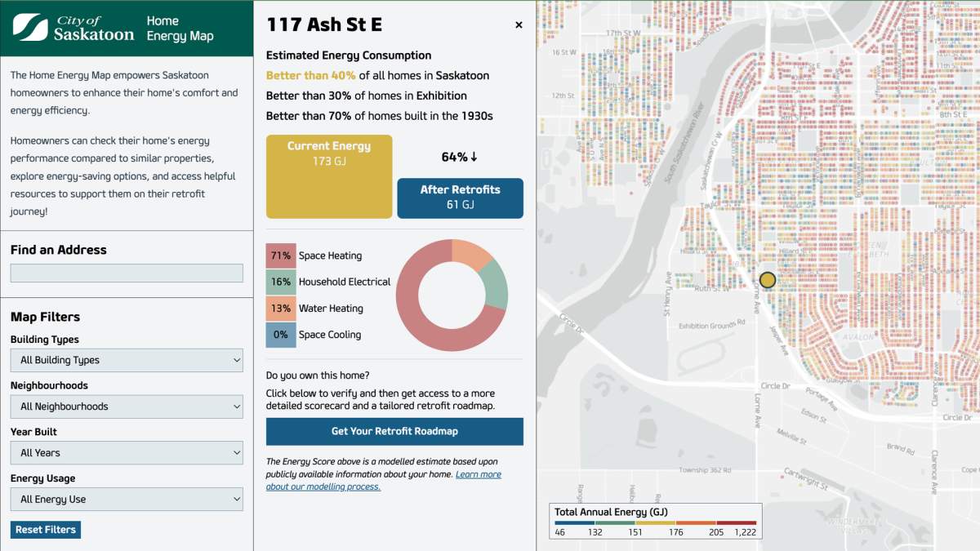Screen dimensions: 980x551
Task: Click inside the Find an Address field
Action: 127,273
